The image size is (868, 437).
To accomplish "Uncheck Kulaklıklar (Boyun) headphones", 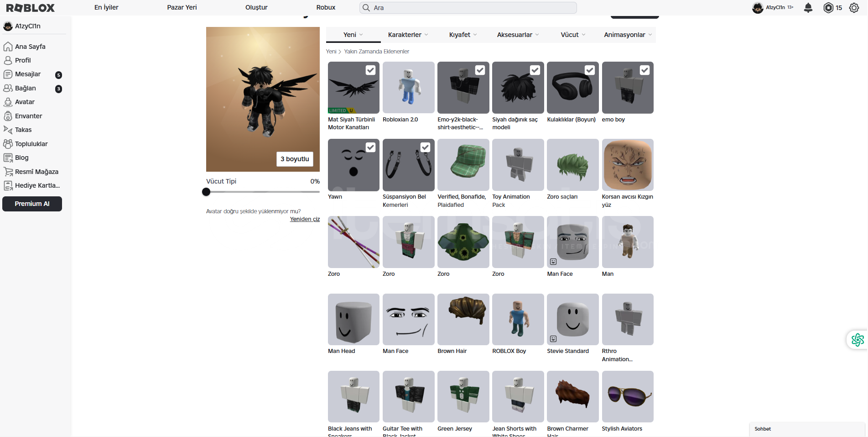I will click(590, 70).
